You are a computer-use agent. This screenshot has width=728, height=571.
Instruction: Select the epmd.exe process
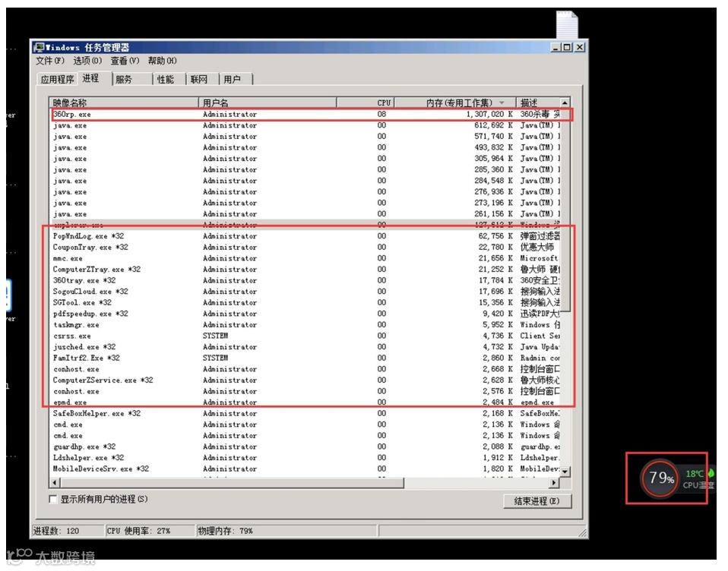pyautogui.click(x=305, y=402)
